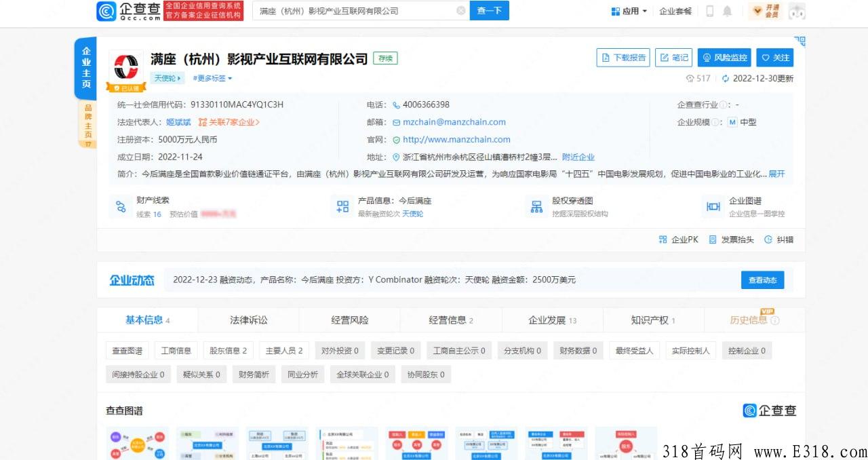
Task: Click the 实际控制人 sub-nav button
Action: coord(690,351)
